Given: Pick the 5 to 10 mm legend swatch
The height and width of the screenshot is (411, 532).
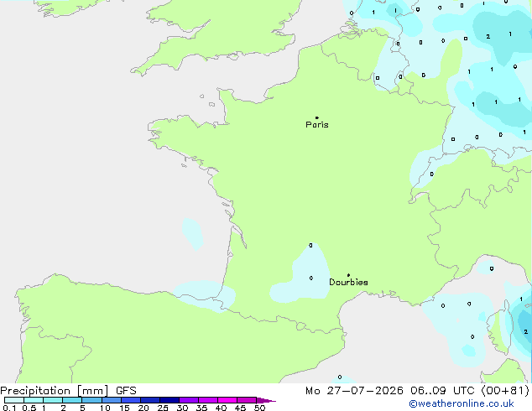Looking at the screenshot, I should coord(91,400).
